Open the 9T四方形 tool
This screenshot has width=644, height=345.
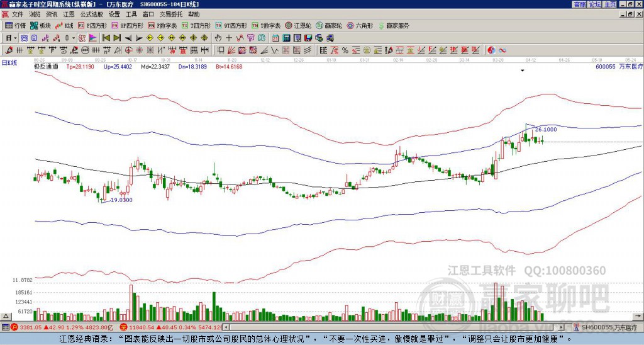(231, 25)
